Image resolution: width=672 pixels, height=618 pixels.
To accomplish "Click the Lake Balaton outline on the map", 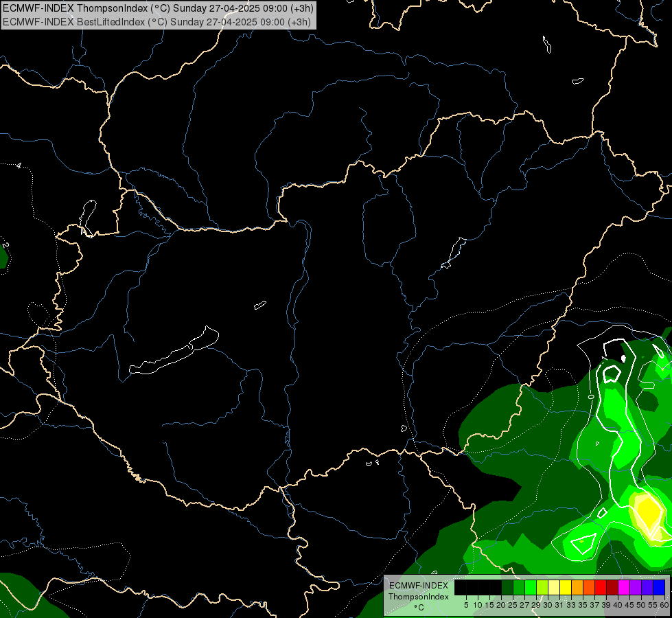I will click(174, 351).
